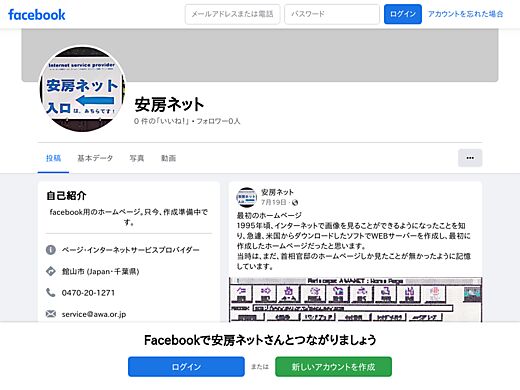Click the location icon beside 館山市

click(x=51, y=271)
